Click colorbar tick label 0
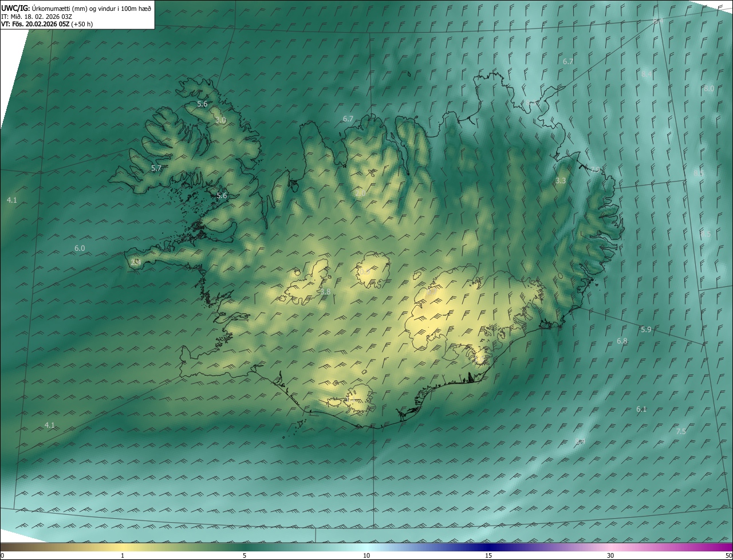 coord(2,555)
